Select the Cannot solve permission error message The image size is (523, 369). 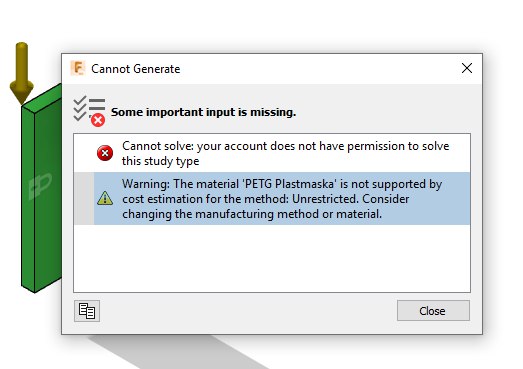coord(272,153)
